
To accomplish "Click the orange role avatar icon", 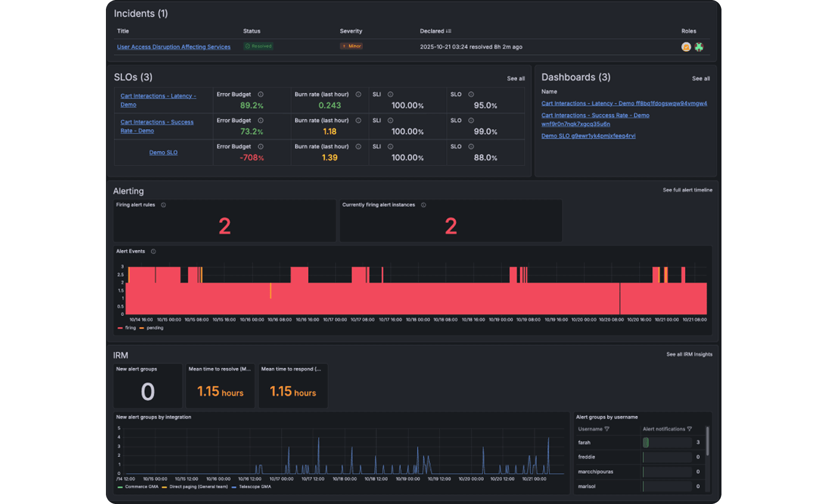I will tap(686, 47).
